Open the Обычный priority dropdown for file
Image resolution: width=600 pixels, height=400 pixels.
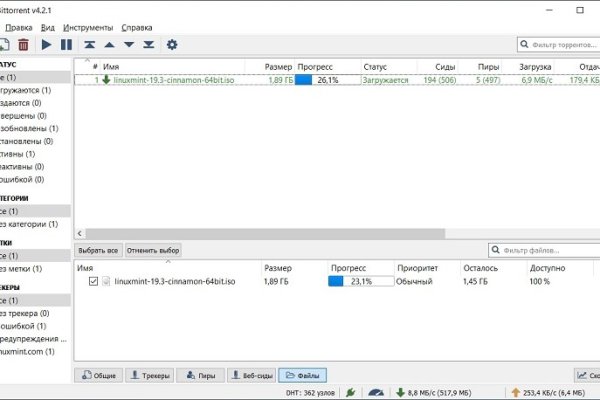point(414,282)
